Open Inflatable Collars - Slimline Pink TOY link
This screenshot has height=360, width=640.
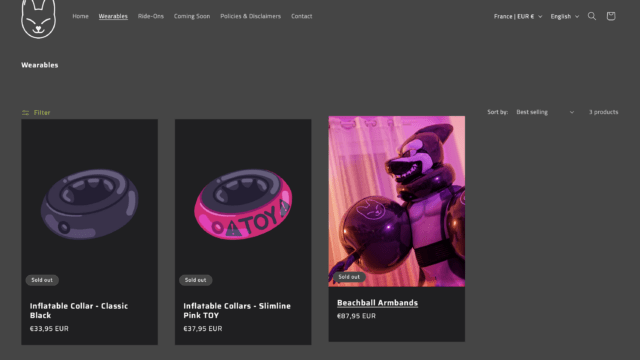[x=237, y=311]
